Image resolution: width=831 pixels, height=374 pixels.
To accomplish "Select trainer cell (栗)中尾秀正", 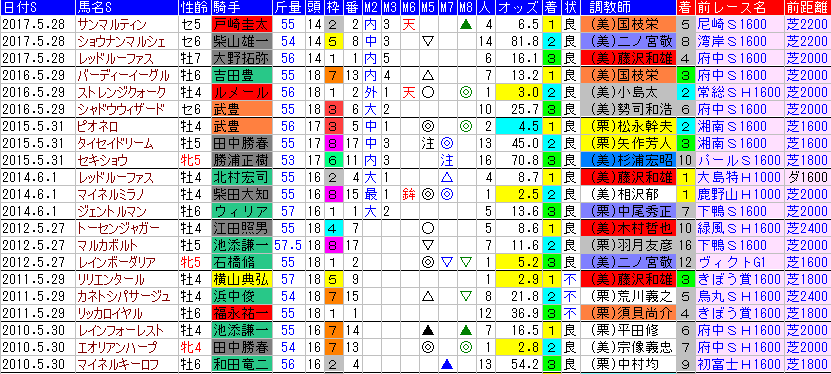I will (629, 211).
